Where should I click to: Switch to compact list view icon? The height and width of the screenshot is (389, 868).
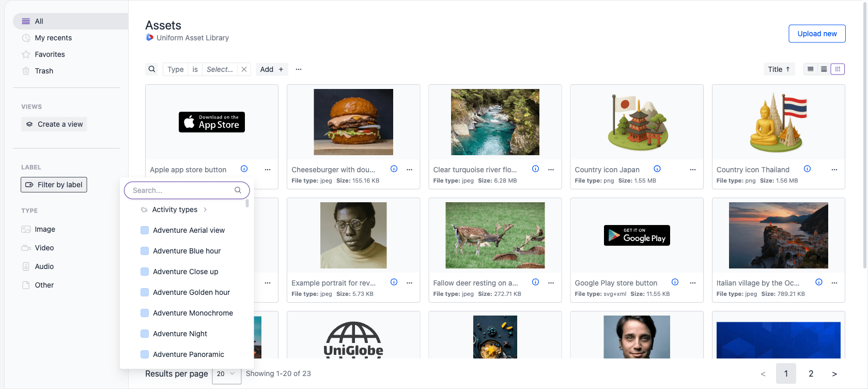[811, 69]
